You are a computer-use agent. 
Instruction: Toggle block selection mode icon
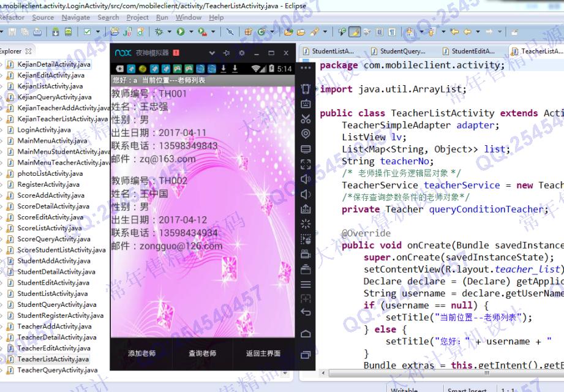(x=379, y=32)
